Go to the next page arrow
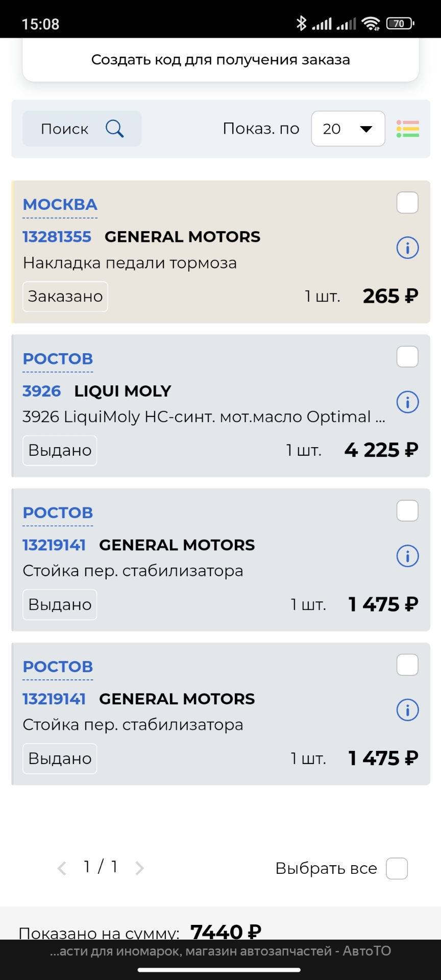This screenshot has height=980, width=441. [x=139, y=868]
